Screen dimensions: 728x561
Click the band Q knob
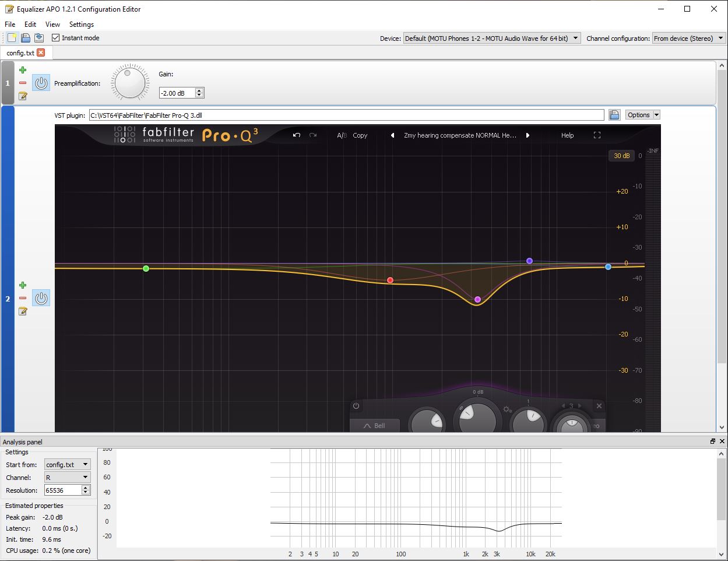click(x=528, y=420)
